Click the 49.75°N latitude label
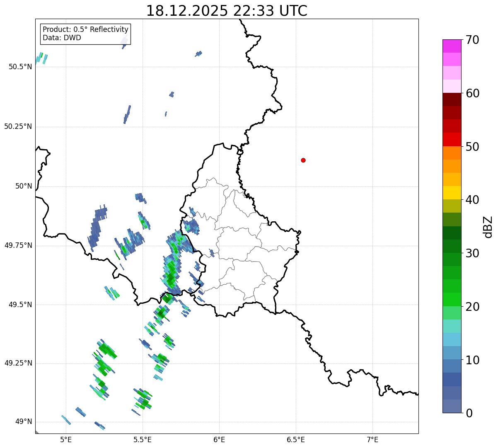498x448 pixels. point(18,245)
